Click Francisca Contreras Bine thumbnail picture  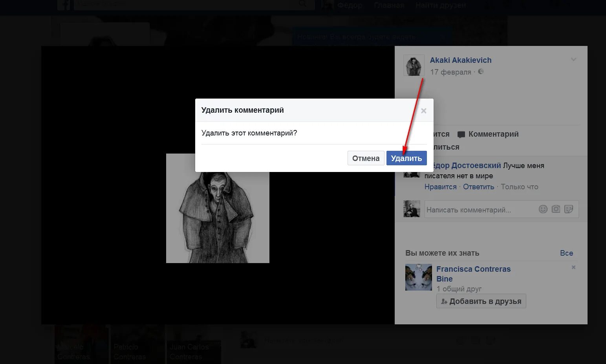pos(419,277)
